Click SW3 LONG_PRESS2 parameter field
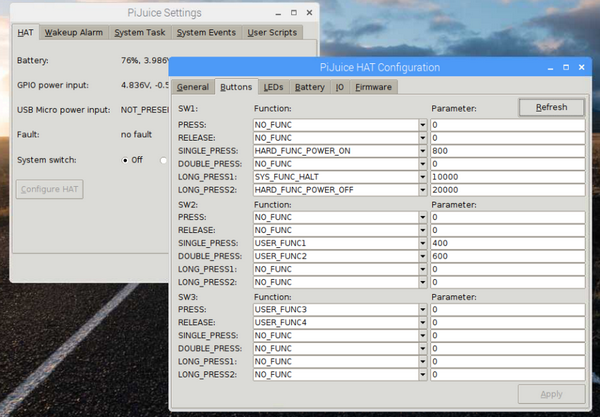Screen dimensions: 600x417 point(508,375)
